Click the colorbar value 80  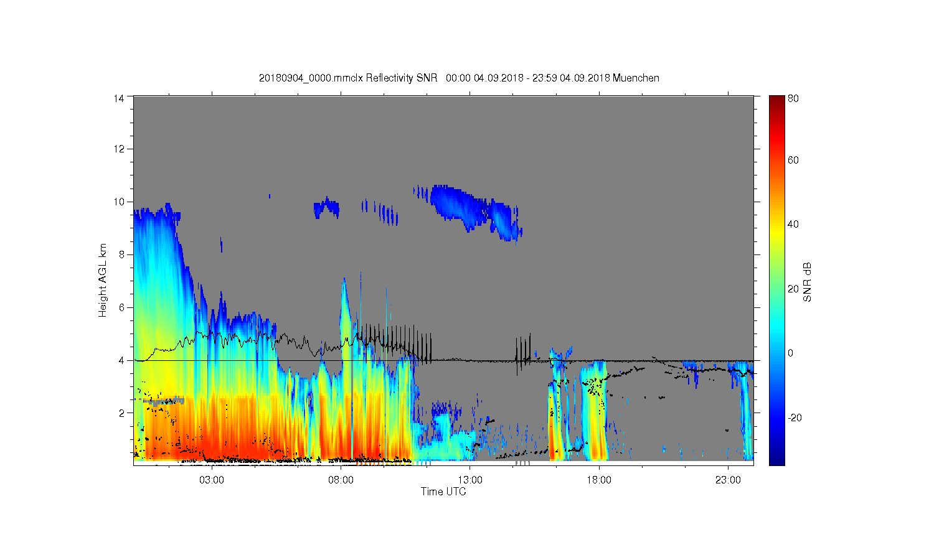pos(793,98)
